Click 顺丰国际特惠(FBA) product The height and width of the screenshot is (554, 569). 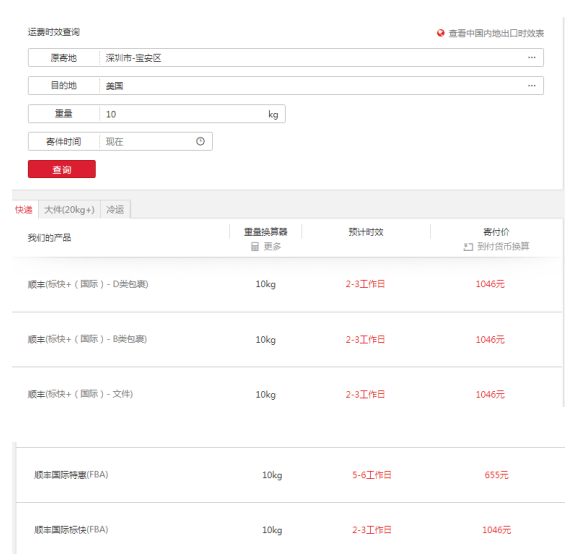(71, 475)
